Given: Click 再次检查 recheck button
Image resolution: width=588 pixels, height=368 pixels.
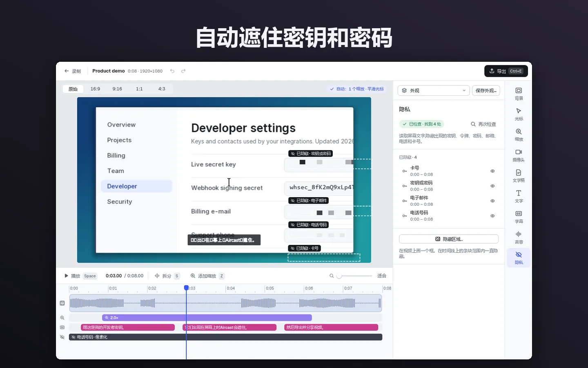Looking at the screenshot, I should (483, 124).
